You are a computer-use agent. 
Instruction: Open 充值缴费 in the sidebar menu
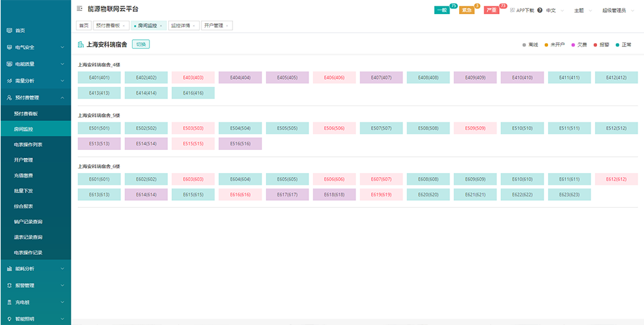click(x=23, y=175)
